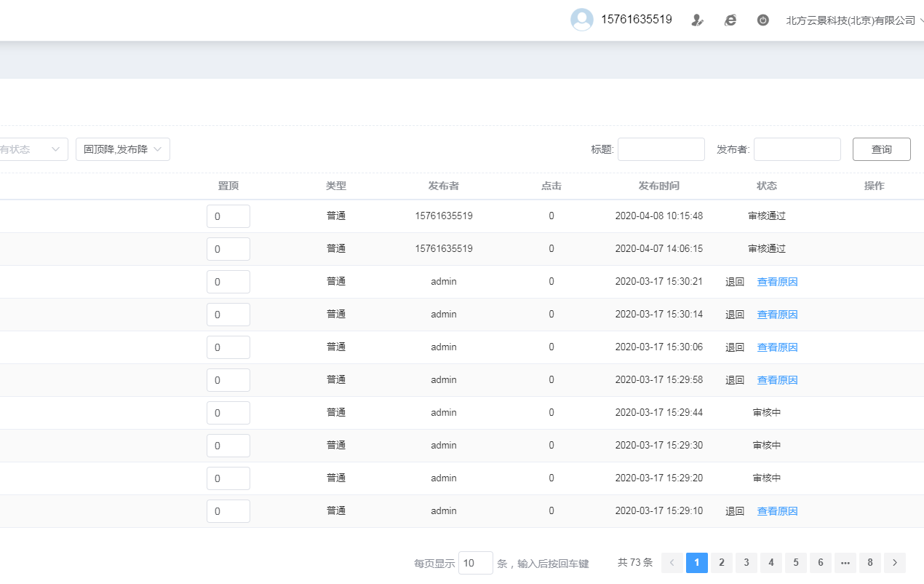Open 查看原因 for the 15:29:10 entry
The width and height of the screenshot is (924, 584).
tap(777, 511)
